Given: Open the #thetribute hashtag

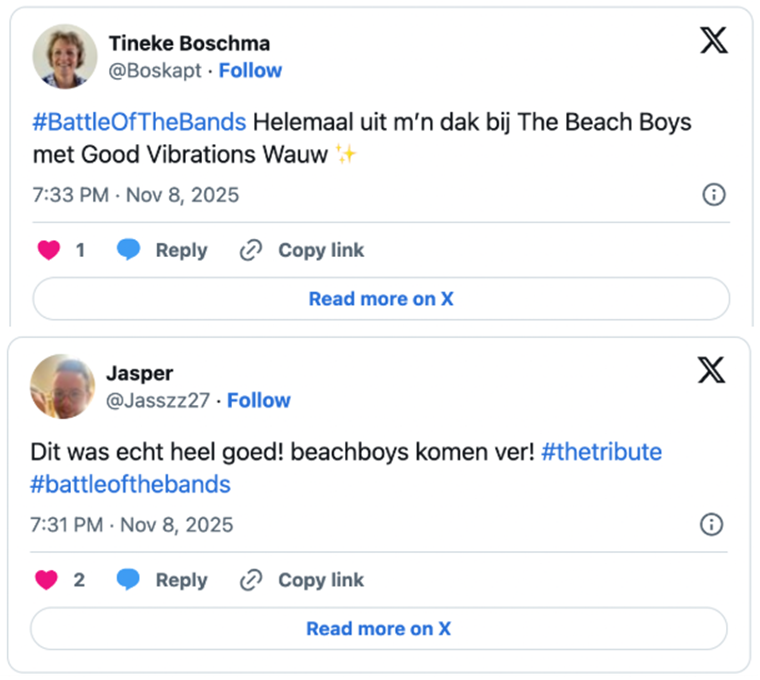Looking at the screenshot, I should pos(601,452).
